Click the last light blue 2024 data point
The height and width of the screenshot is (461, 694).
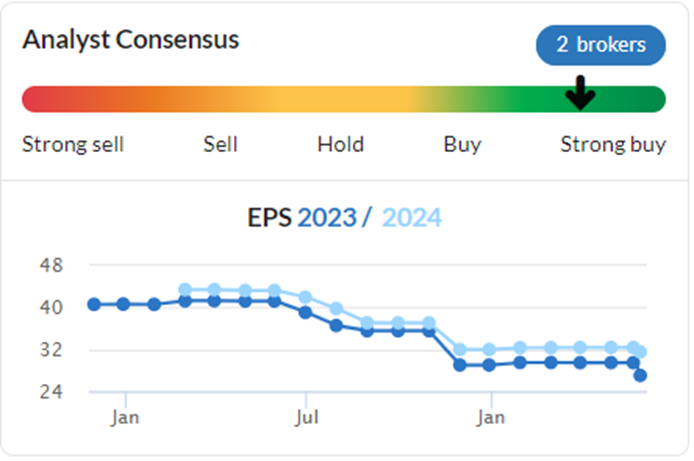(640, 352)
